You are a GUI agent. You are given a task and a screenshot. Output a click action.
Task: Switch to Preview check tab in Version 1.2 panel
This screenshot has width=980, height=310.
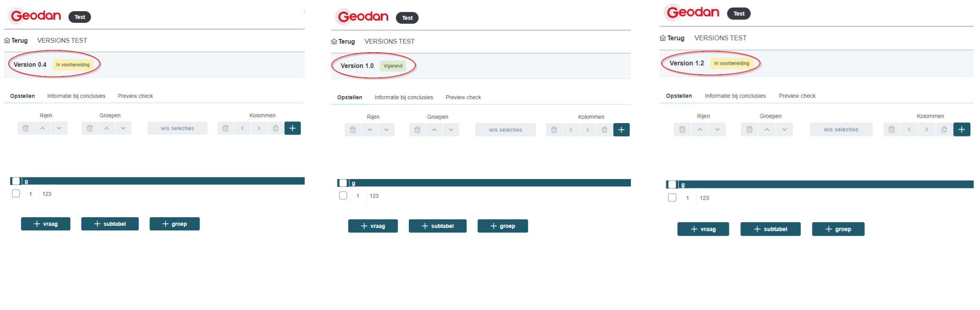click(797, 96)
